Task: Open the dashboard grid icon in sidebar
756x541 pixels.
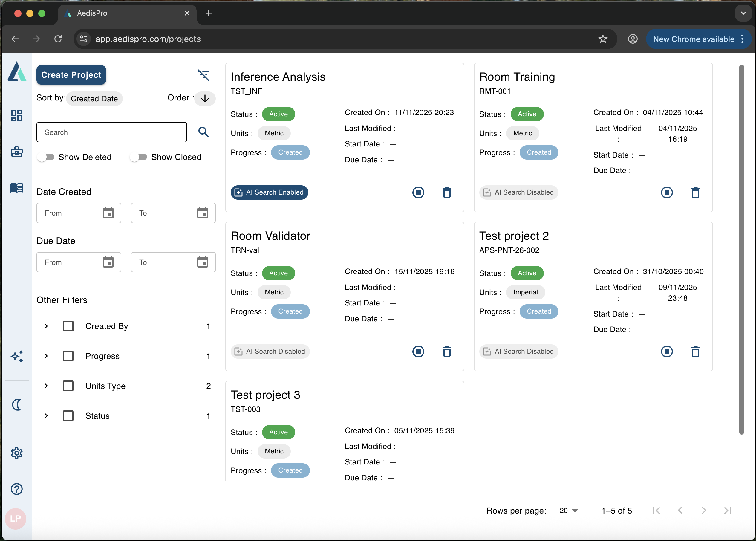Action: point(16,116)
